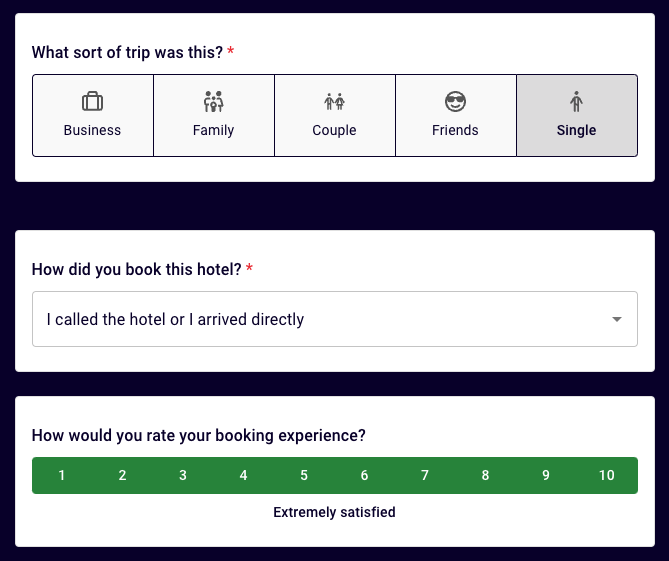Pick the Couple figures icon
The width and height of the screenshot is (669, 561).
pyautogui.click(x=334, y=102)
